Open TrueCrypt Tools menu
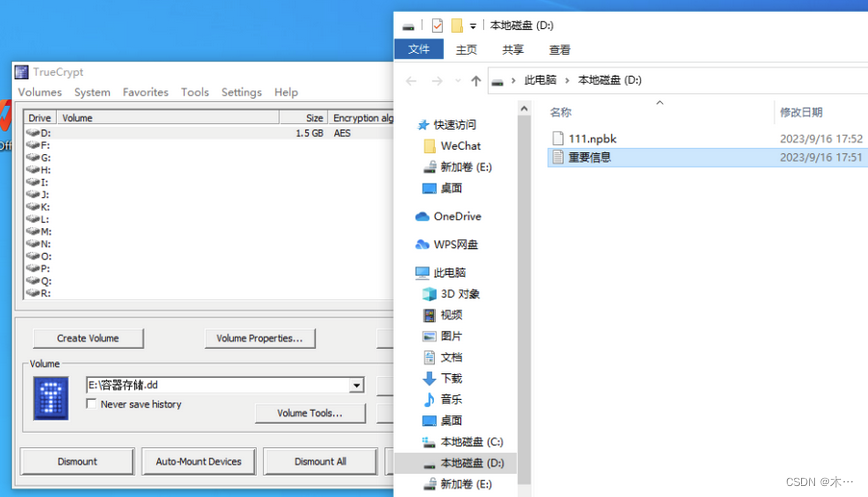The height and width of the screenshot is (497, 868). tap(195, 92)
